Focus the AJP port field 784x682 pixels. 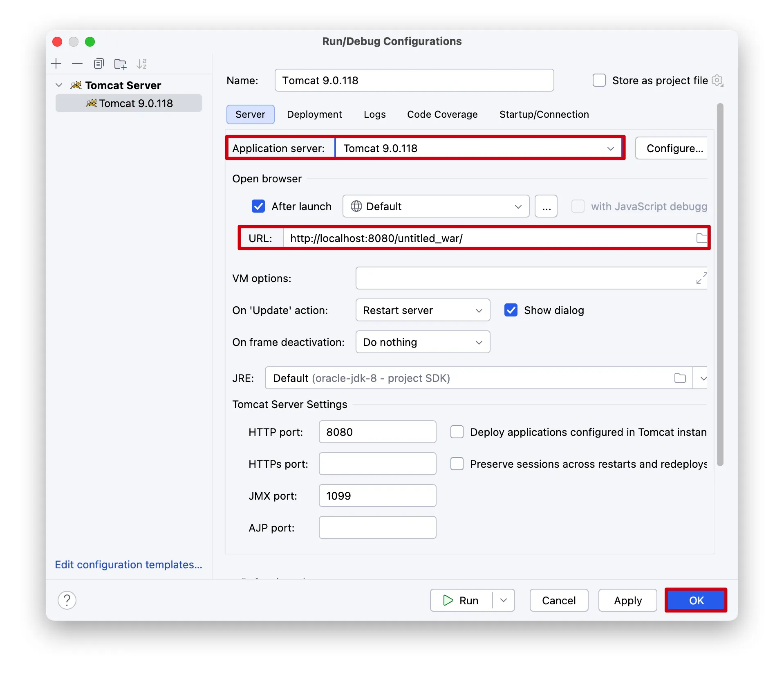378,528
